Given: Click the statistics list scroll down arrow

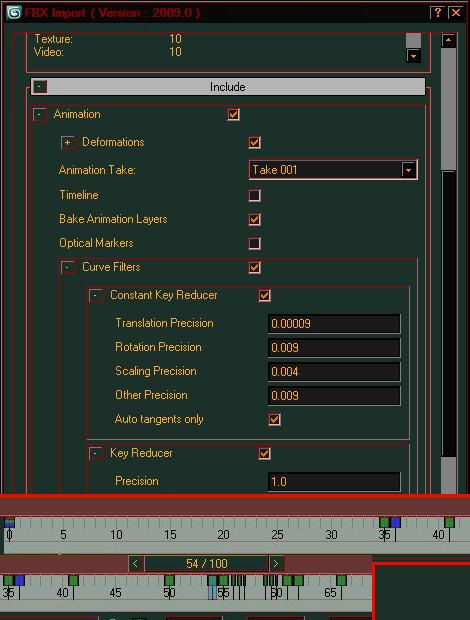Looking at the screenshot, I should click(x=413, y=56).
